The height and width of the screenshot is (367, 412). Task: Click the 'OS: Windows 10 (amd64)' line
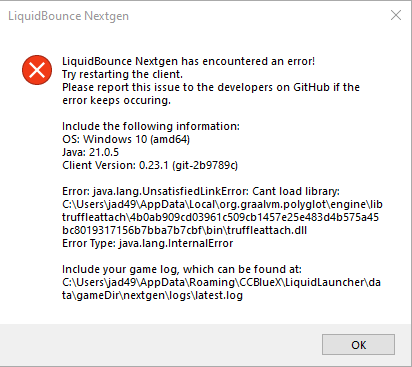(126, 139)
